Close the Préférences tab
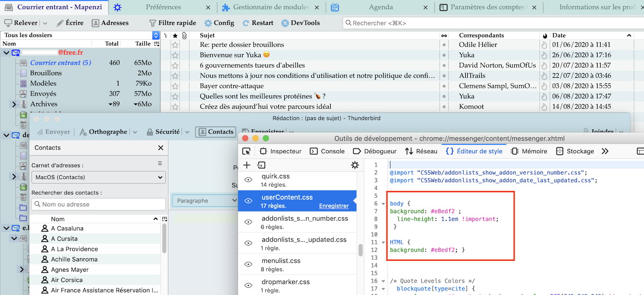Screen dimensions: 644x295 coord(208,7)
